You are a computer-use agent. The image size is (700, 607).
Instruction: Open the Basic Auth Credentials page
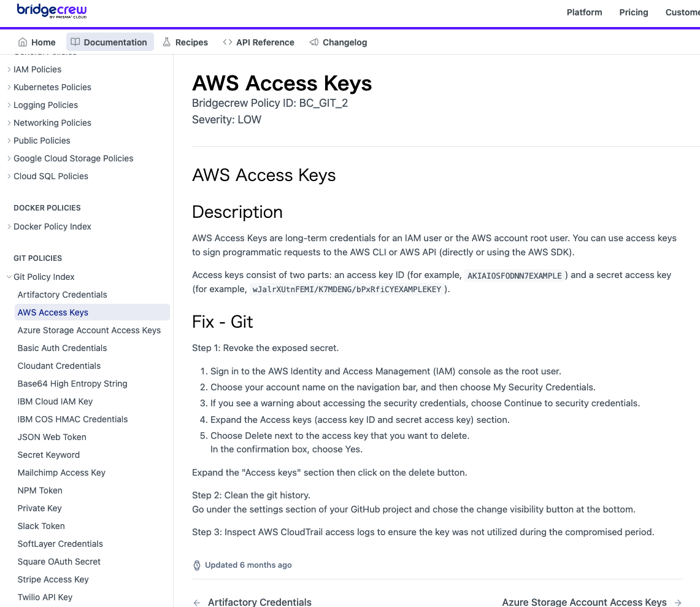pos(62,349)
